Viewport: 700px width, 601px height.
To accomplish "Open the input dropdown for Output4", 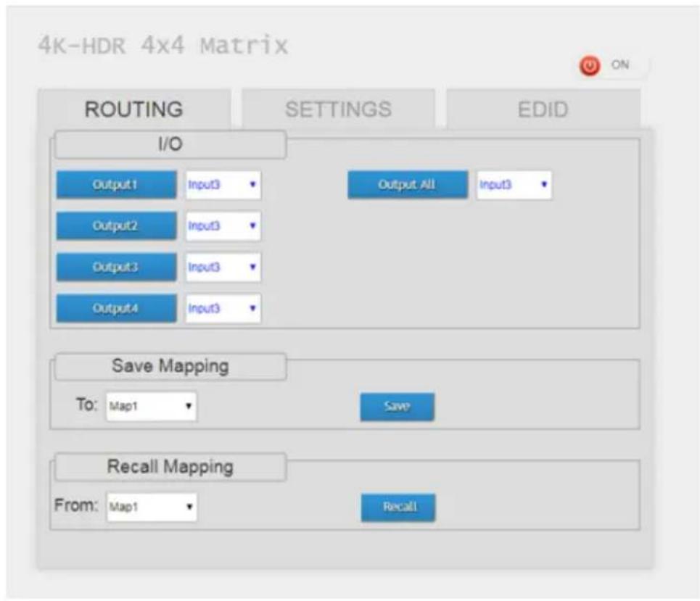I will 223,308.
